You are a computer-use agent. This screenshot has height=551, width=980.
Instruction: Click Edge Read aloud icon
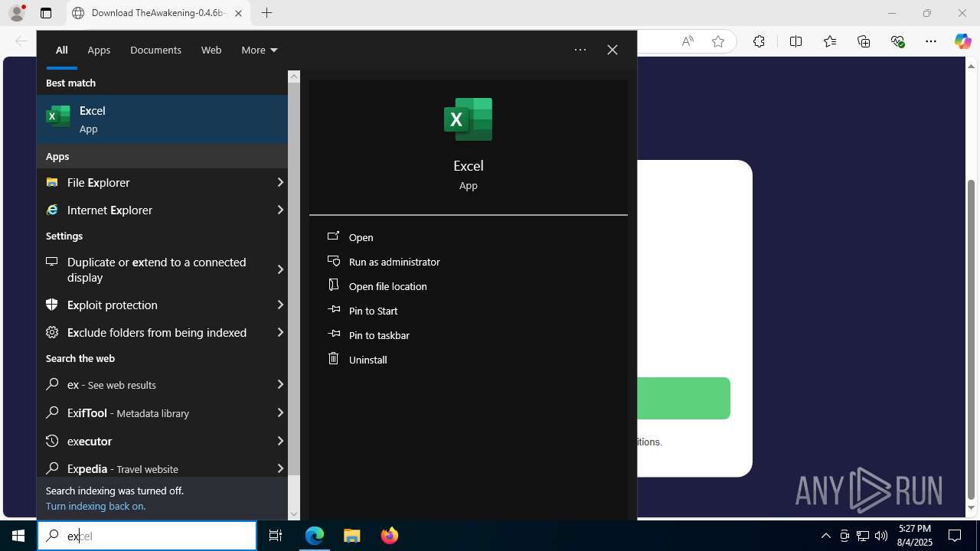coord(688,41)
